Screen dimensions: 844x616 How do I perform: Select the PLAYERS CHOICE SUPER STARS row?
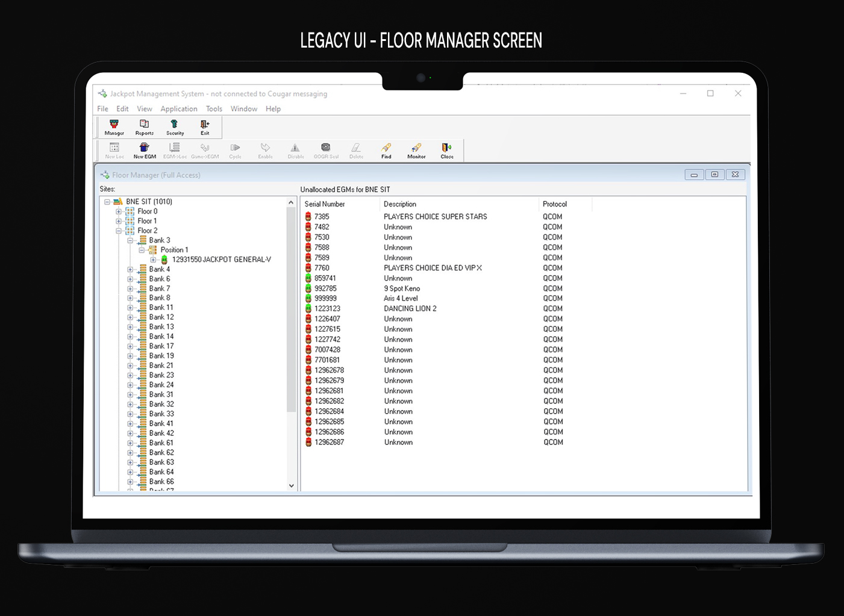435,217
